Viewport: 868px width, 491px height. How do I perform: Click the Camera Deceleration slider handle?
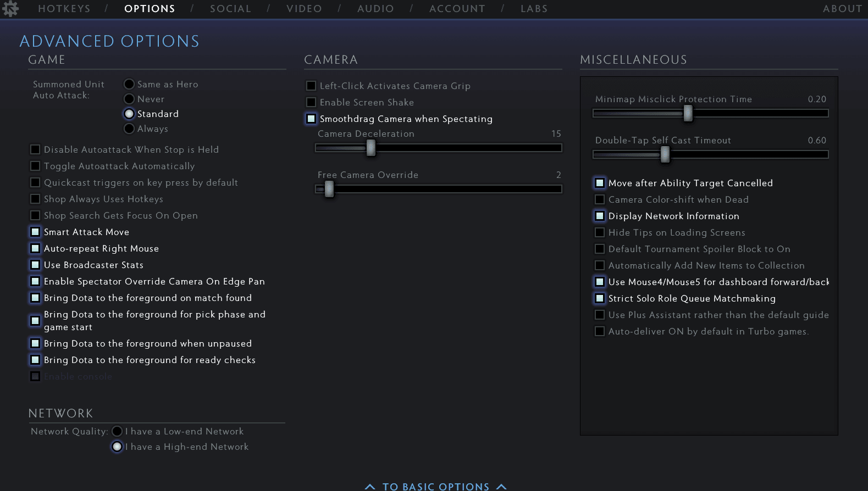point(371,148)
